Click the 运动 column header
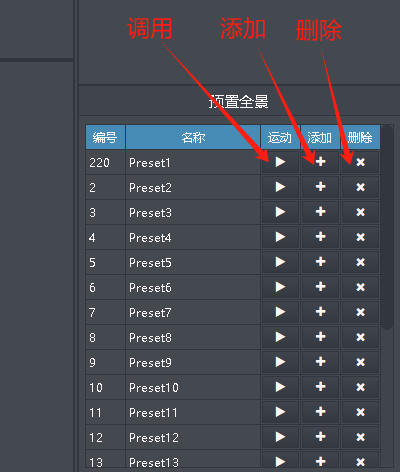Screen dimensions: 400x472 click(280, 137)
